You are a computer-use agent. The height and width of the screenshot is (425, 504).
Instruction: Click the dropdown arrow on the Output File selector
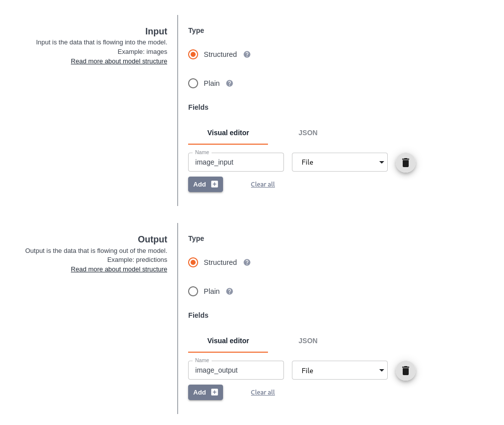click(x=381, y=370)
